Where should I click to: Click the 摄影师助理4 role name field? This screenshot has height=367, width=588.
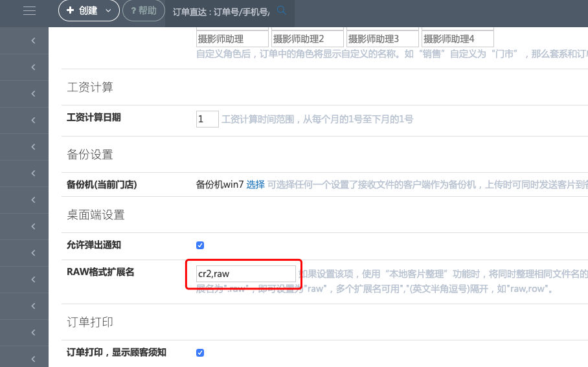[x=457, y=39]
